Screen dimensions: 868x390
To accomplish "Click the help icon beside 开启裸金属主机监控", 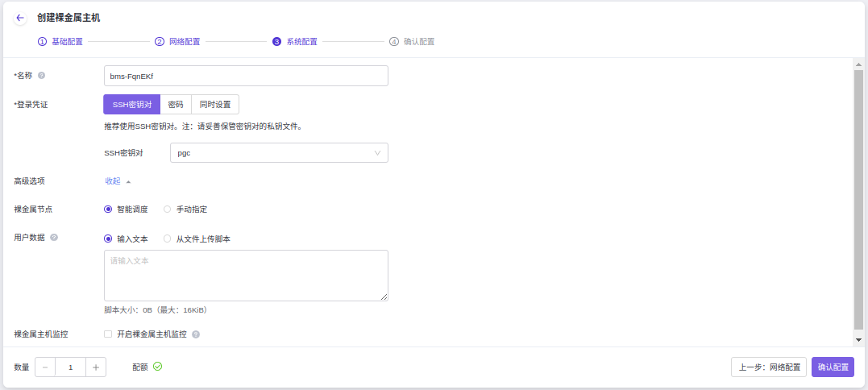I will click(x=196, y=334).
